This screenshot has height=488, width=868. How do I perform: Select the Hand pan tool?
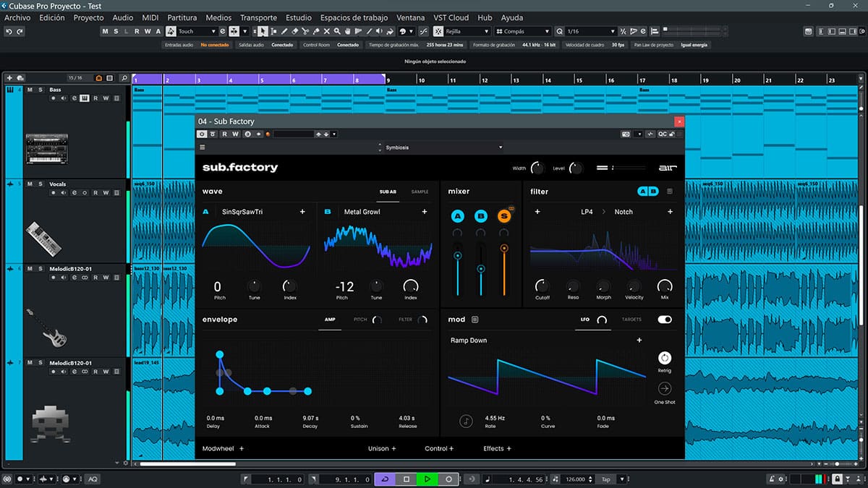[348, 31]
